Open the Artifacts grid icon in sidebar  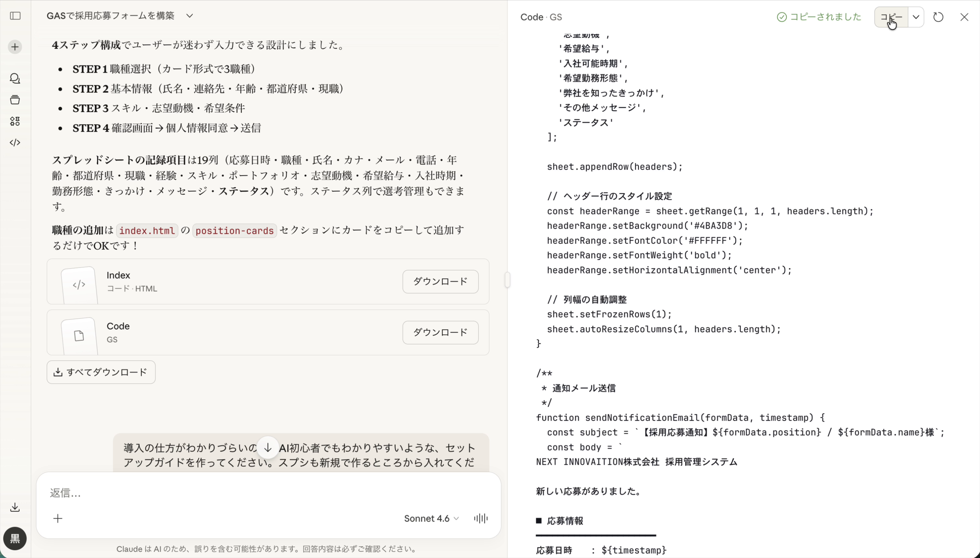coord(15,121)
